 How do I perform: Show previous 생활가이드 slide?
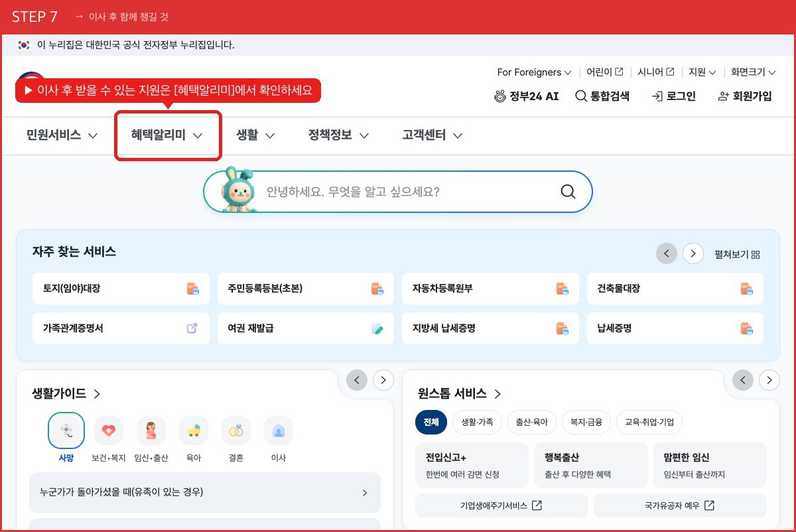(357, 380)
